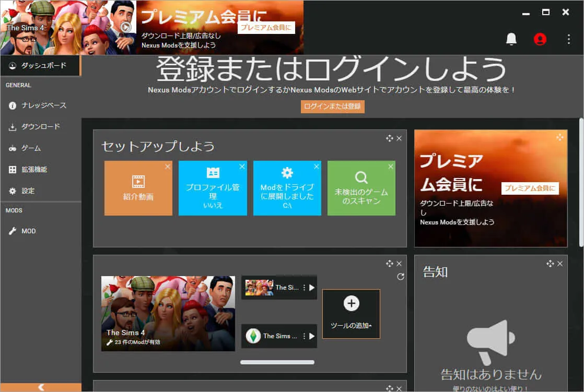Viewport: 584px width, 392px height.
Task: Toggle the プロファイル管理 tile
Action: 213,188
